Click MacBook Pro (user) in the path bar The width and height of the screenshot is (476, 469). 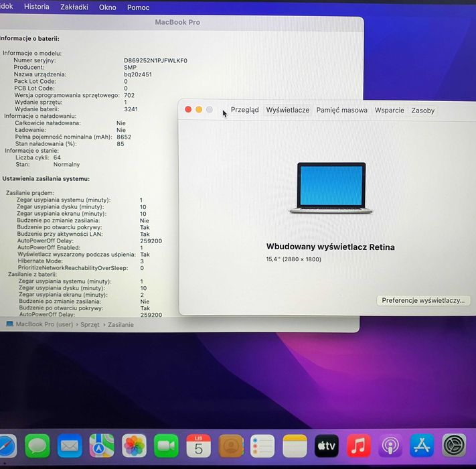click(44, 324)
